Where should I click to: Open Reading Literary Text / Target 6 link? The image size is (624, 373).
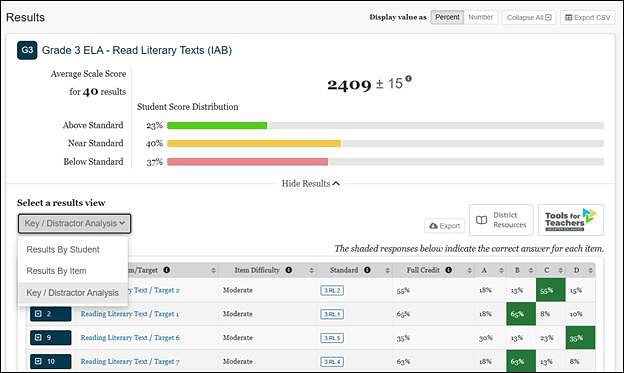[130, 338]
